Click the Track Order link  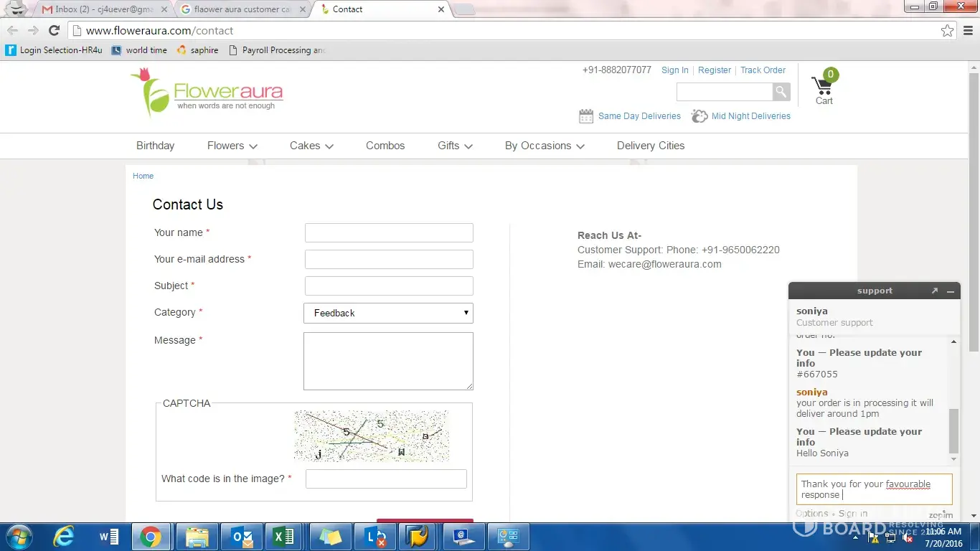click(x=763, y=70)
